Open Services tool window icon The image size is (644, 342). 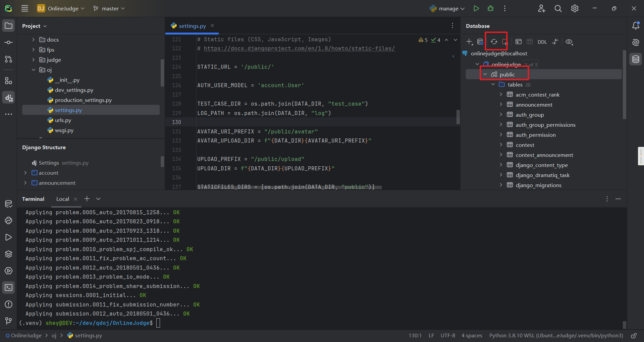tap(9, 271)
